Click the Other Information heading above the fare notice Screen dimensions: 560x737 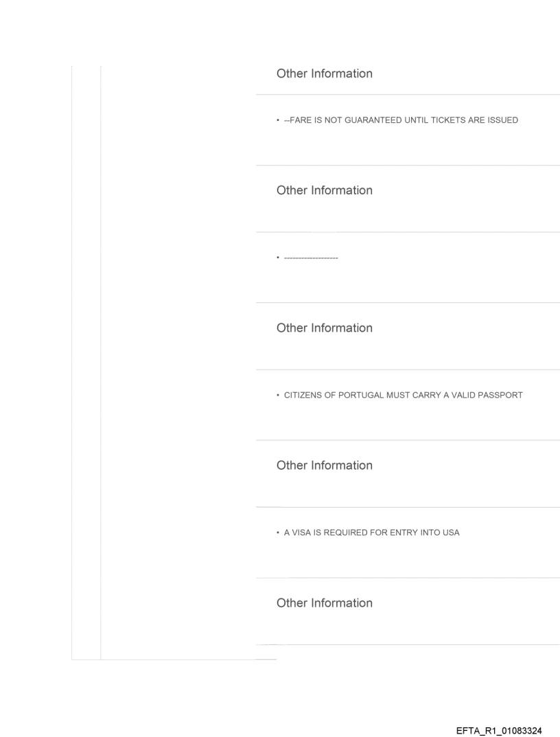(324, 73)
